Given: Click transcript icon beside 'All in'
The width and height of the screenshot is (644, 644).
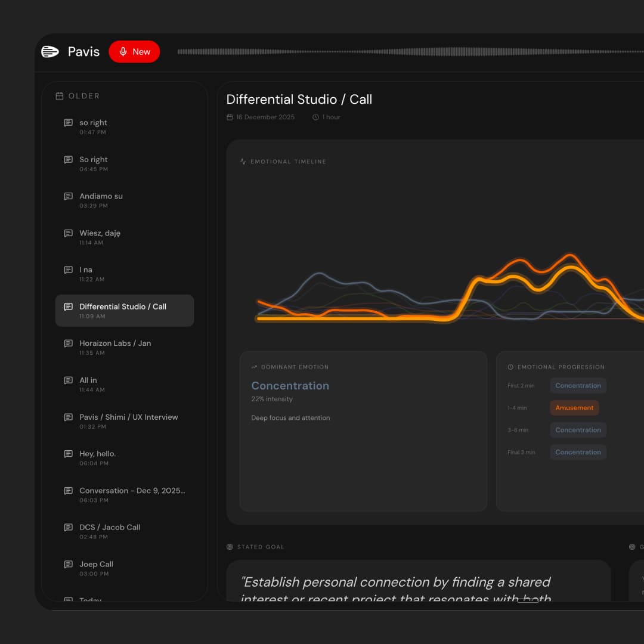Looking at the screenshot, I should [x=69, y=380].
